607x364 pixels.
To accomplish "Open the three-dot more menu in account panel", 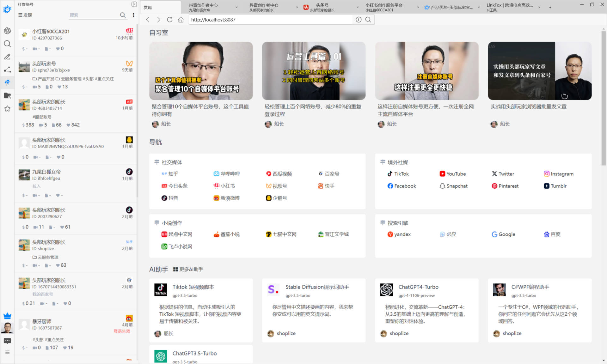I will pos(133,15).
